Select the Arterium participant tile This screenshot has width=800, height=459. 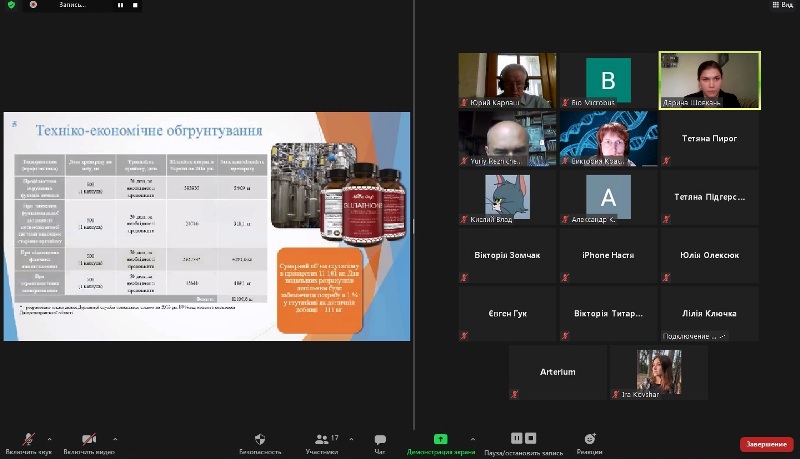[558, 372]
